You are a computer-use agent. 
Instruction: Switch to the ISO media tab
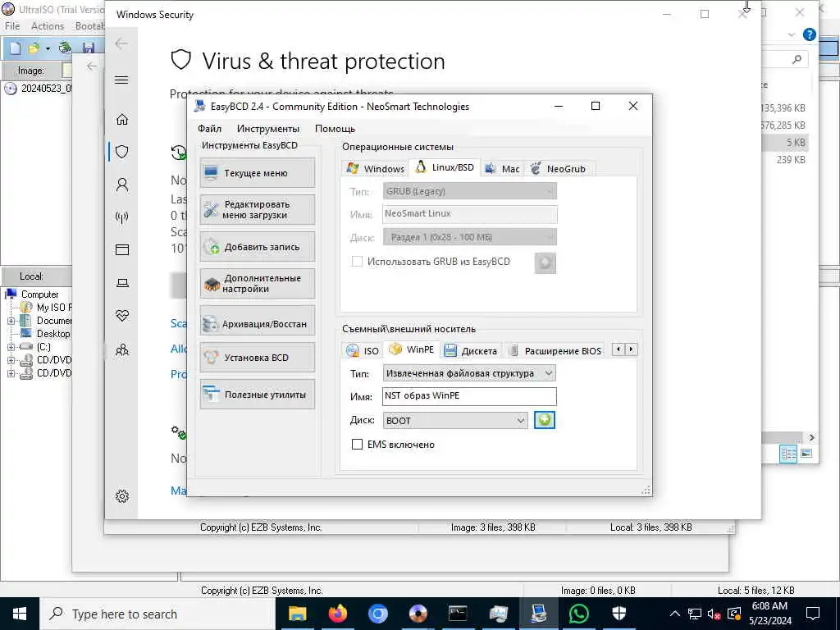pos(362,351)
